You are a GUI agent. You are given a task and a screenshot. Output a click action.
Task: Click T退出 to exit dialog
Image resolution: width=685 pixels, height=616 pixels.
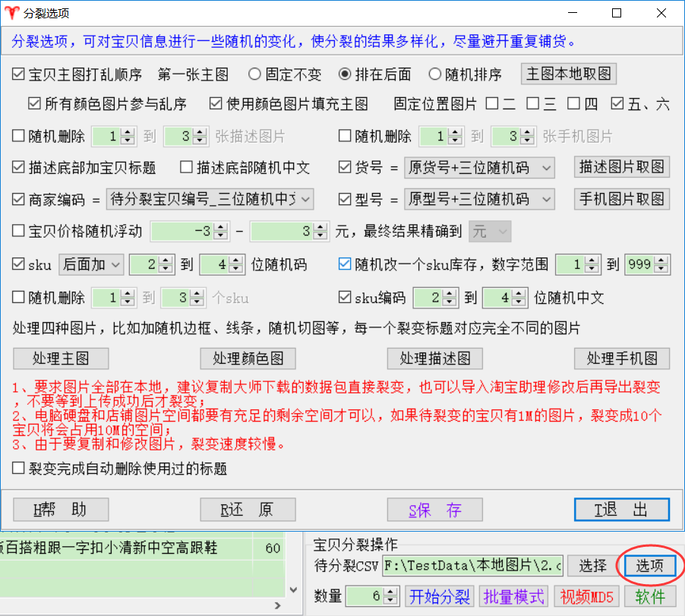click(621, 510)
